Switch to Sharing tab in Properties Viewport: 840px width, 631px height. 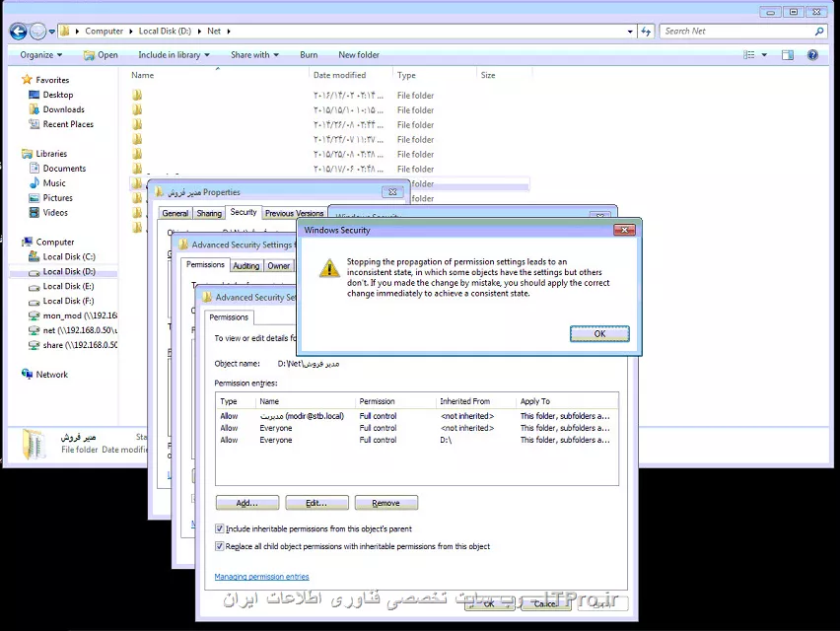pos(209,213)
